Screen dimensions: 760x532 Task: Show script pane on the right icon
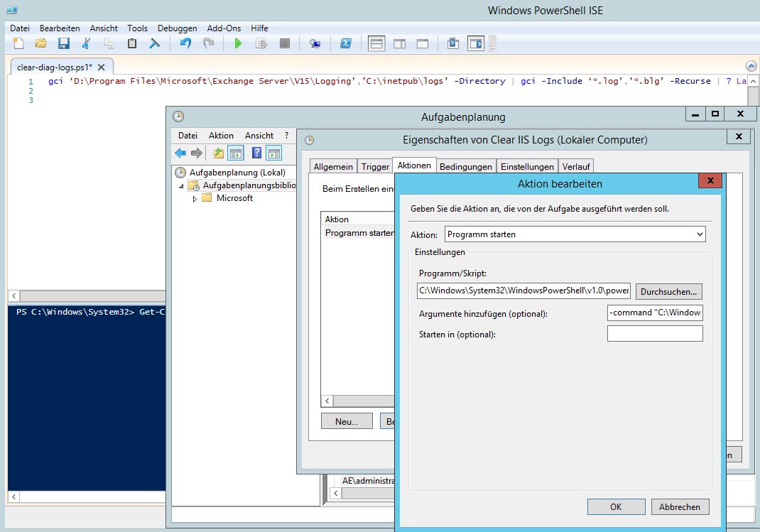400,44
